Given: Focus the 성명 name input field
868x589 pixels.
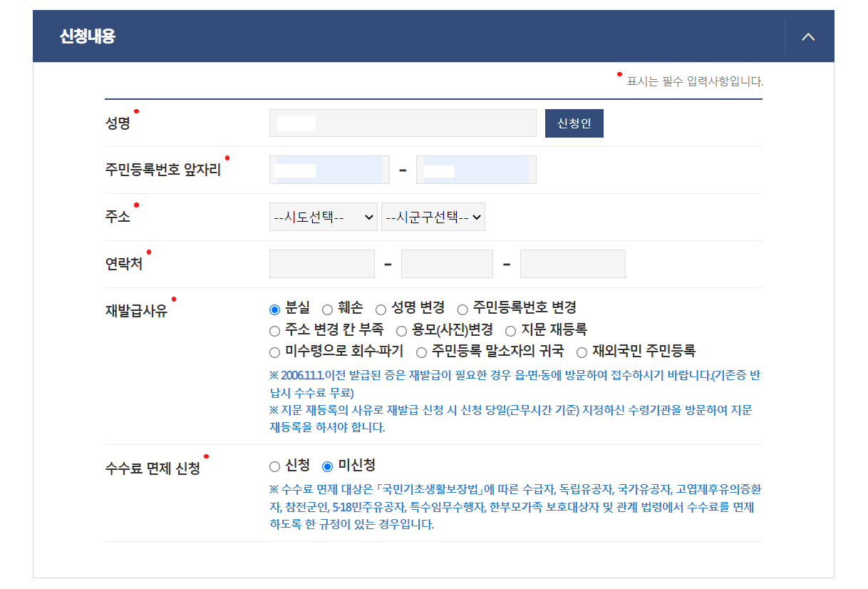Looking at the screenshot, I should 403,123.
